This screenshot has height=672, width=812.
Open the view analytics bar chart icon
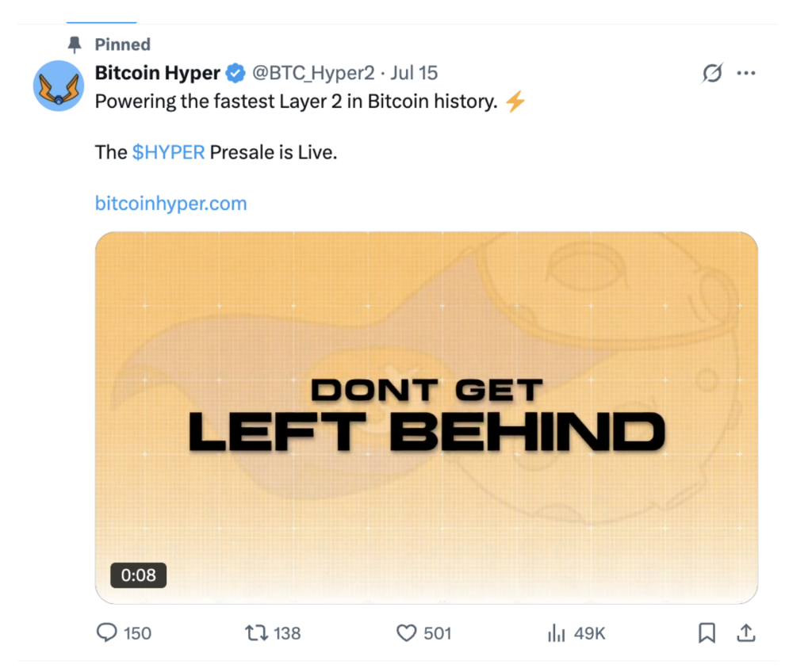click(556, 632)
